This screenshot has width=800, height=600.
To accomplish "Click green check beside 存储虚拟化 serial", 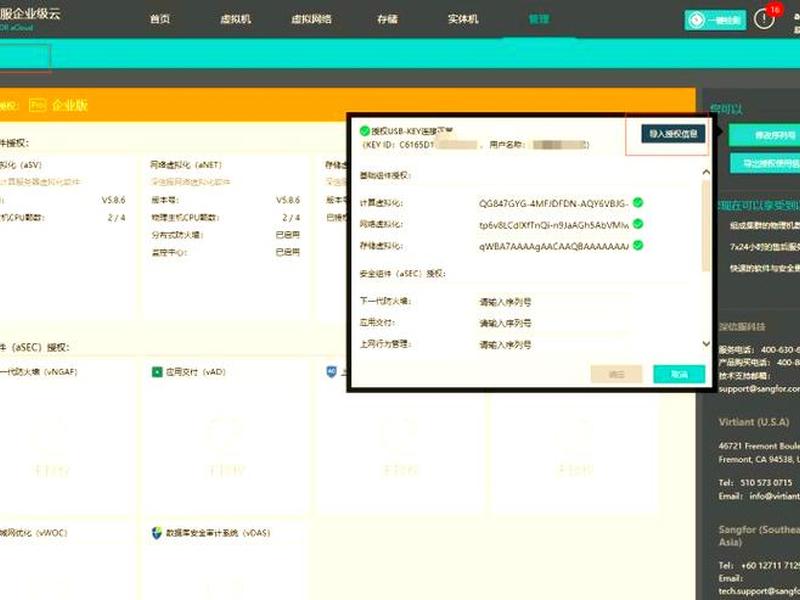I will 638,245.
